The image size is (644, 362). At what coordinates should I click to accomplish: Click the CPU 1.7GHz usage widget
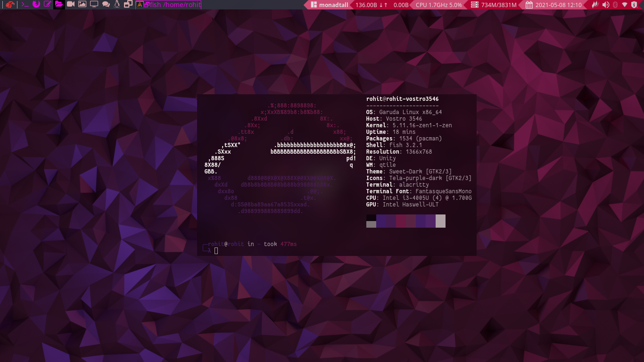pos(438,5)
